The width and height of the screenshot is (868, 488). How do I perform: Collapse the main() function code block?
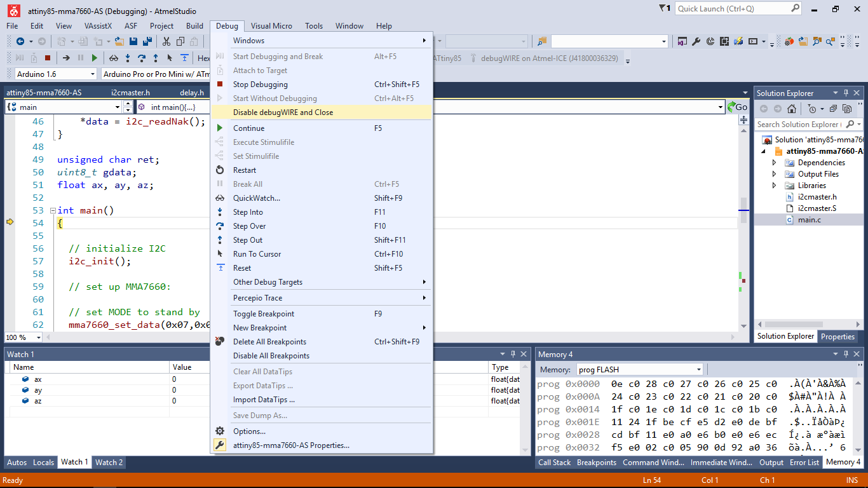pos(53,210)
